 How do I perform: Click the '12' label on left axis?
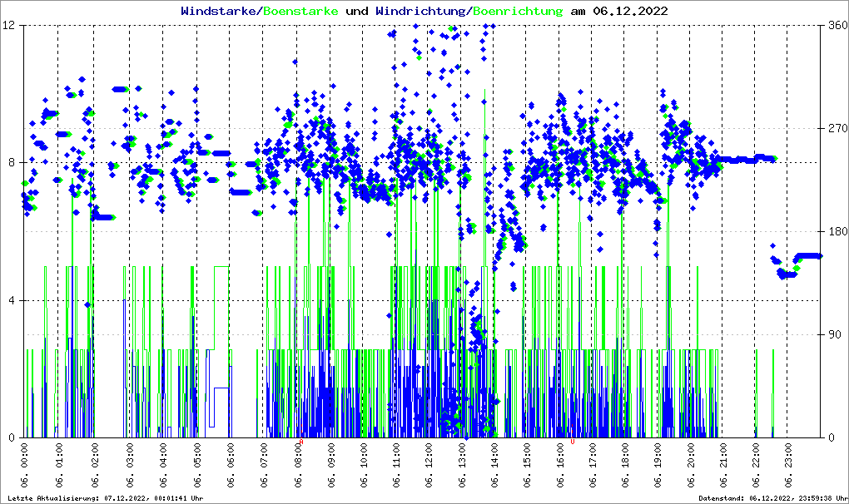pos(10,25)
